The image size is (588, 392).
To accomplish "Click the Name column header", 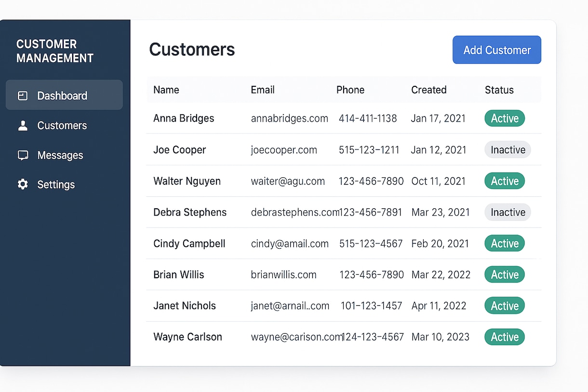I will [166, 90].
